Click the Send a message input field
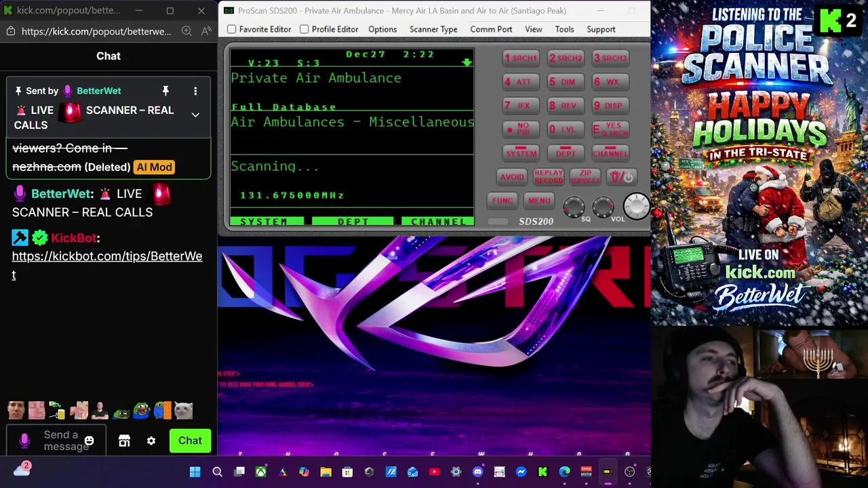This screenshot has height=488, width=868. pos(56,441)
